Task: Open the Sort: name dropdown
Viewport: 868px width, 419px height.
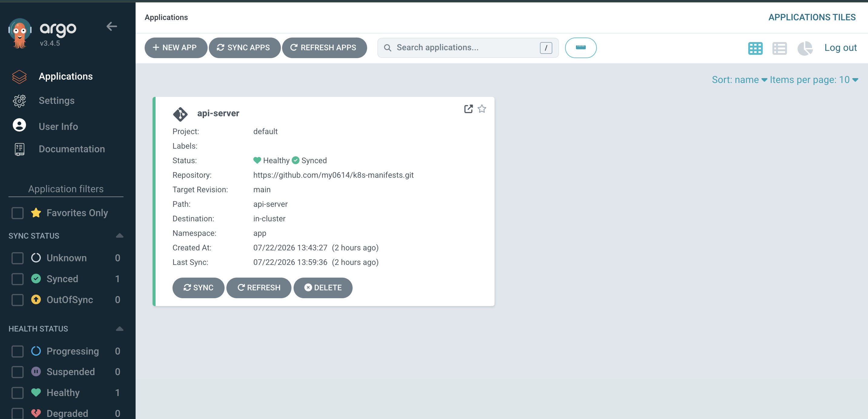Action: [739, 80]
